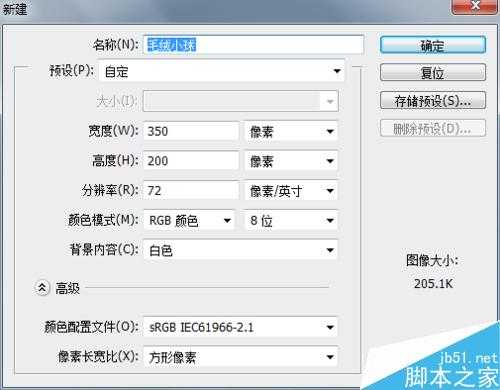The height and width of the screenshot is (390, 500).
Task: Open the 颜色配置文件 sRGB IEC61966-2.1 dropdown
Action: [240, 327]
